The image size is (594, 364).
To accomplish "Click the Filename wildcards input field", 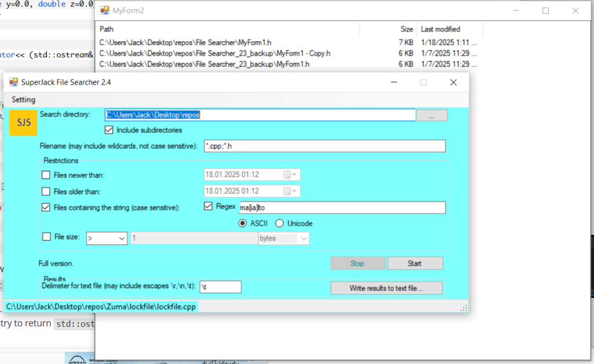I will click(x=325, y=146).
